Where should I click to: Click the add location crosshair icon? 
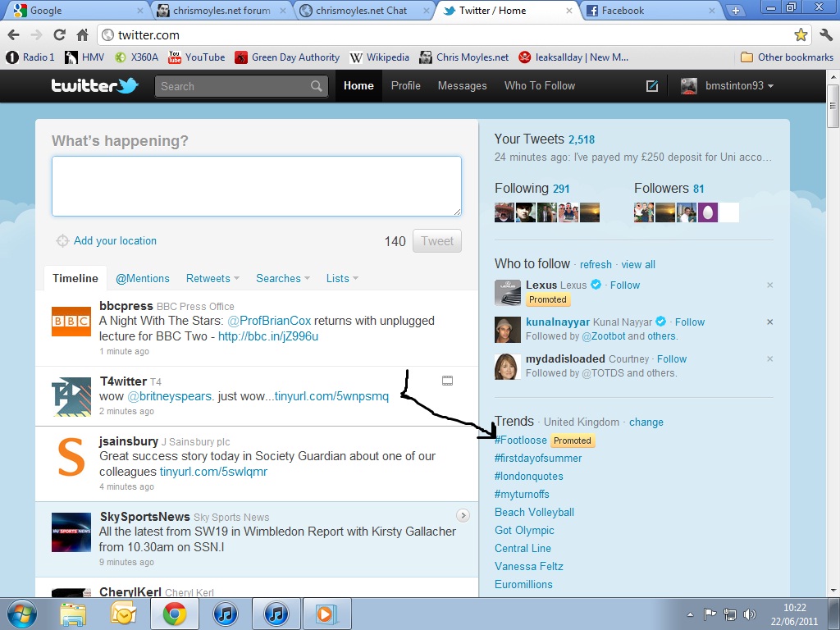62,241
